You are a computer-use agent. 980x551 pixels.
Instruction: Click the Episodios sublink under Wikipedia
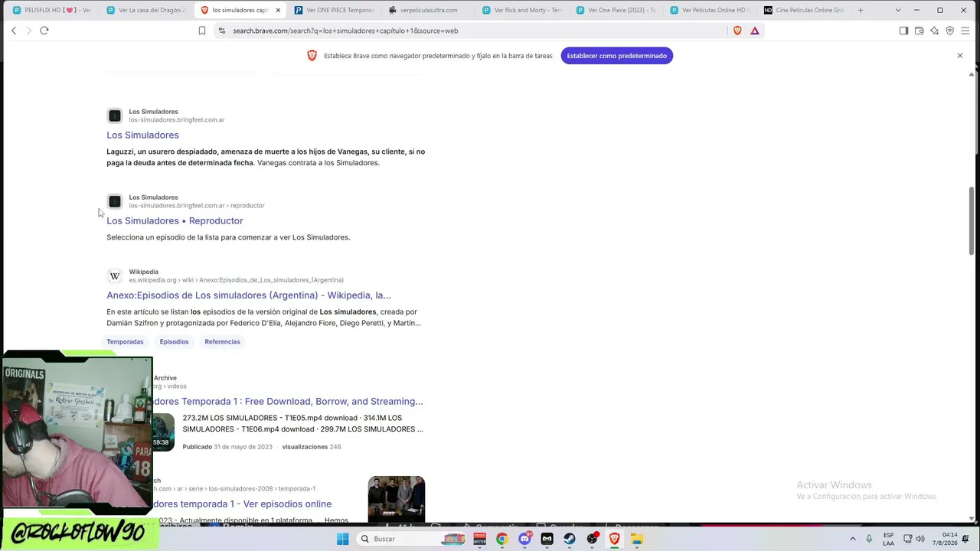(174, 342)
